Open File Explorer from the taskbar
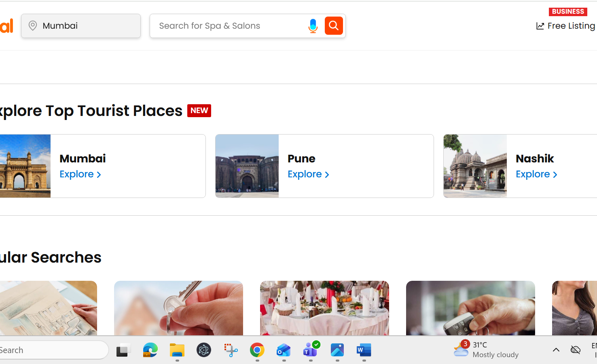The width and height of the screenshot is (597, 364). pyautogui.click(x=177, y=350)
